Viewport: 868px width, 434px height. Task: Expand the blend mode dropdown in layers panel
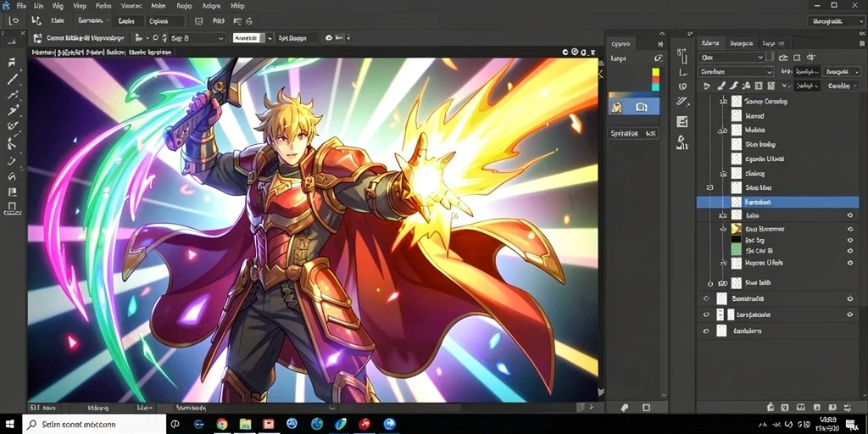pyautogui.click(x=736, y=72)
